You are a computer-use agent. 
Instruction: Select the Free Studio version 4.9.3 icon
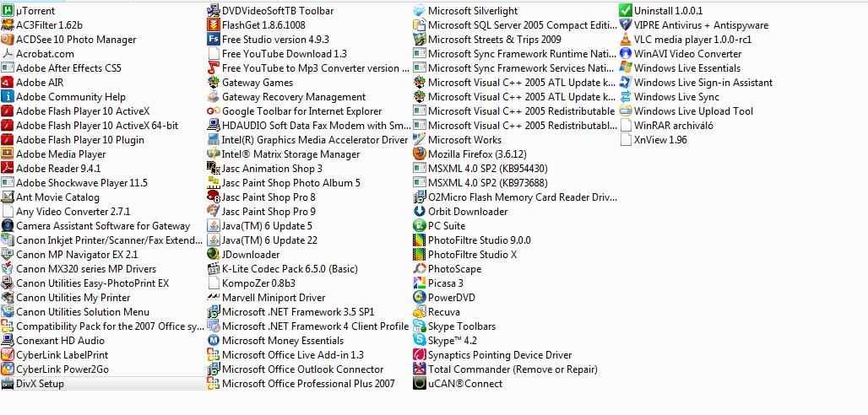213,40
